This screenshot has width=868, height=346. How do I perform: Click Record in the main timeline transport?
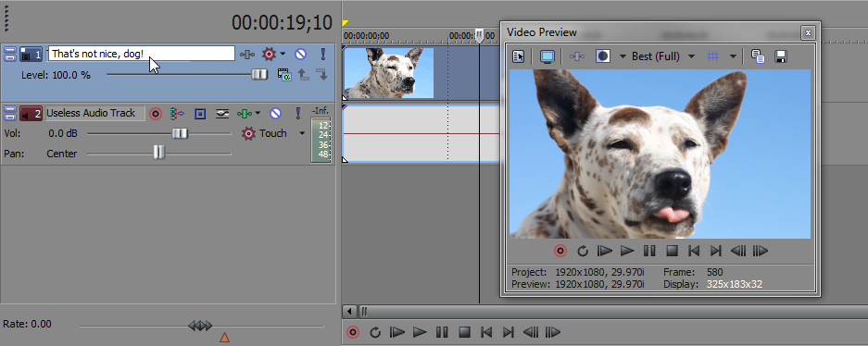(x=353, y=332)
